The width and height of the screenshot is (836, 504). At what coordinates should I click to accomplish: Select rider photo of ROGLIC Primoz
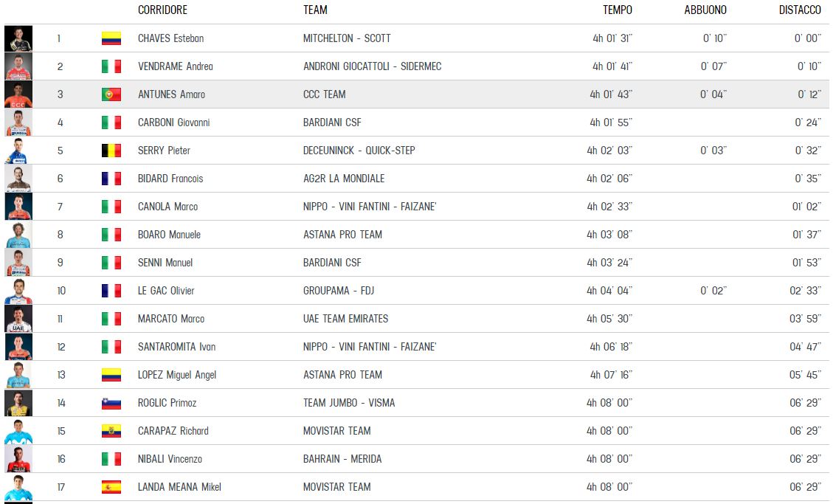[x=18, y=403]
